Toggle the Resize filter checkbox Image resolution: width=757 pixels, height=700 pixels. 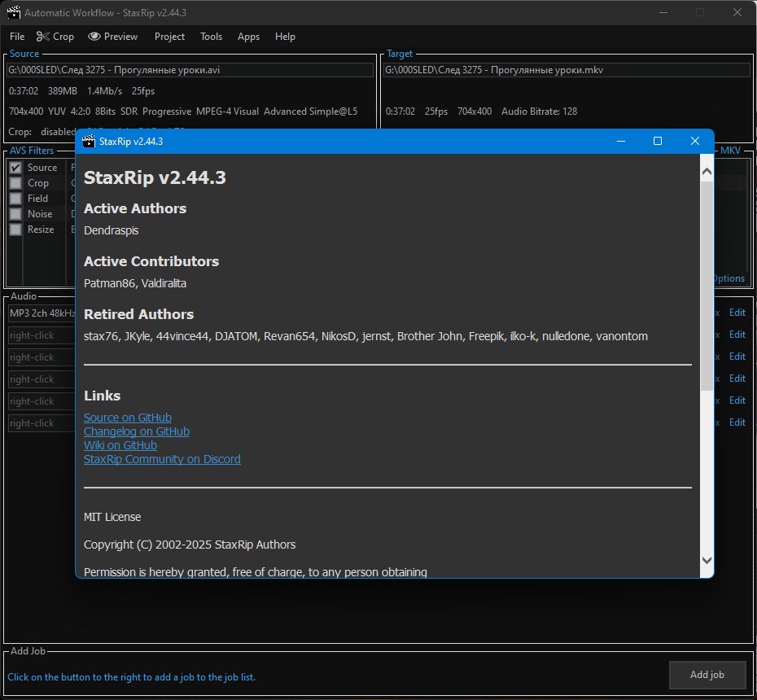click(x=15, y=230)
